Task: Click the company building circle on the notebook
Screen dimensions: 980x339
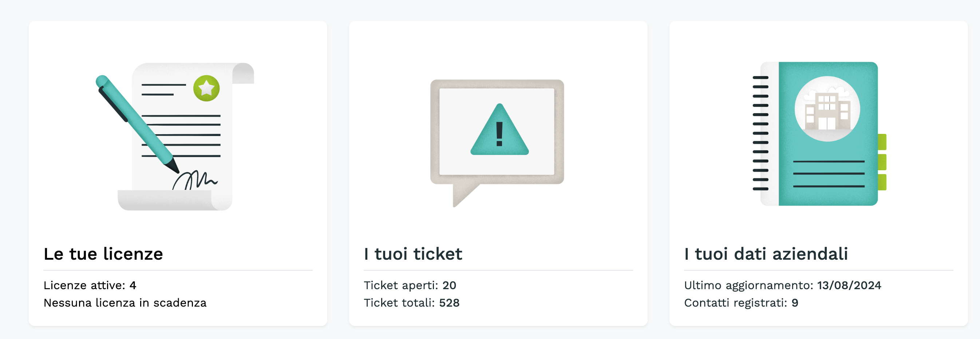Action: (827, 109)
